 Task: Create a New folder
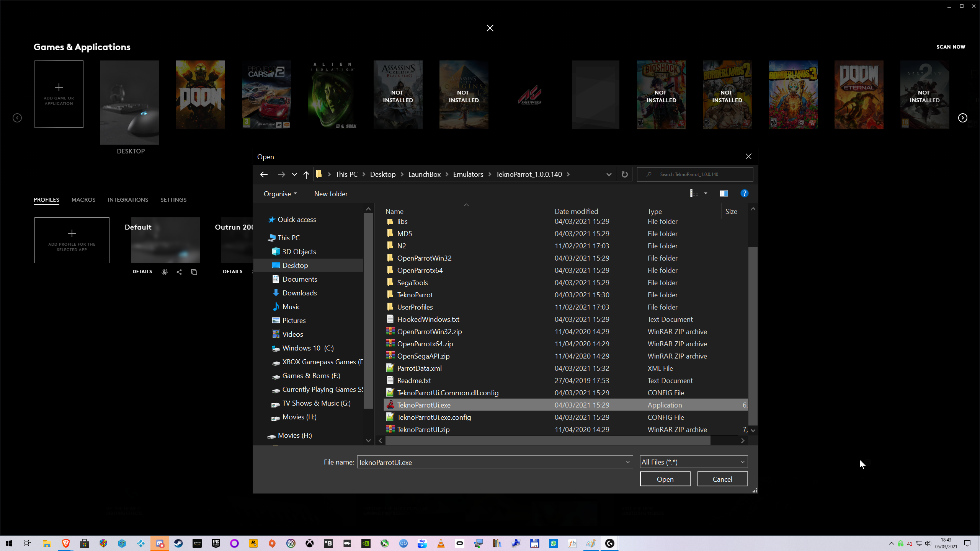point(331,194)
